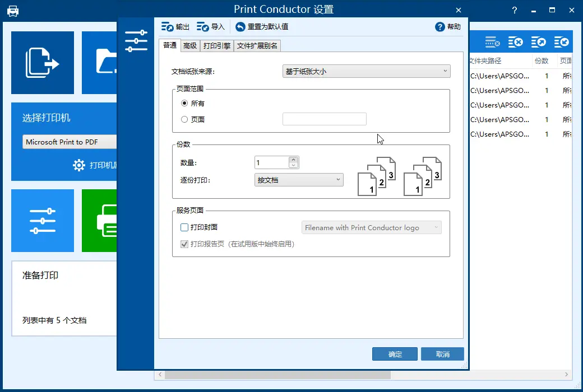
Task: Decrease copies count with down arrow
Action: pos(293,165)
